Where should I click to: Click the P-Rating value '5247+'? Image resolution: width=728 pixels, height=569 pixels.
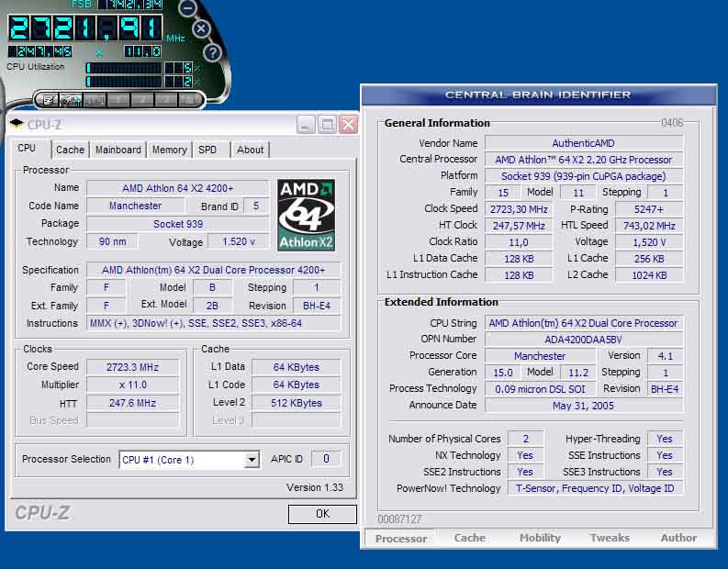point(649,209)
